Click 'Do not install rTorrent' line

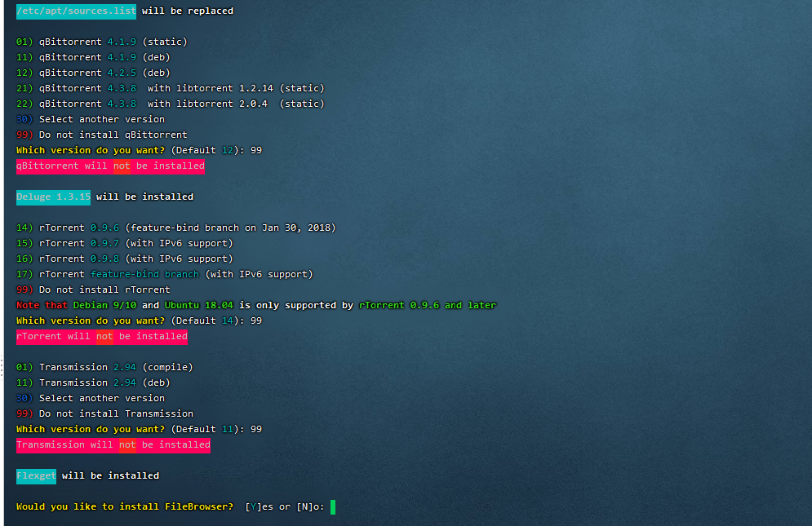pyautogui.click(x=93, y=290)
